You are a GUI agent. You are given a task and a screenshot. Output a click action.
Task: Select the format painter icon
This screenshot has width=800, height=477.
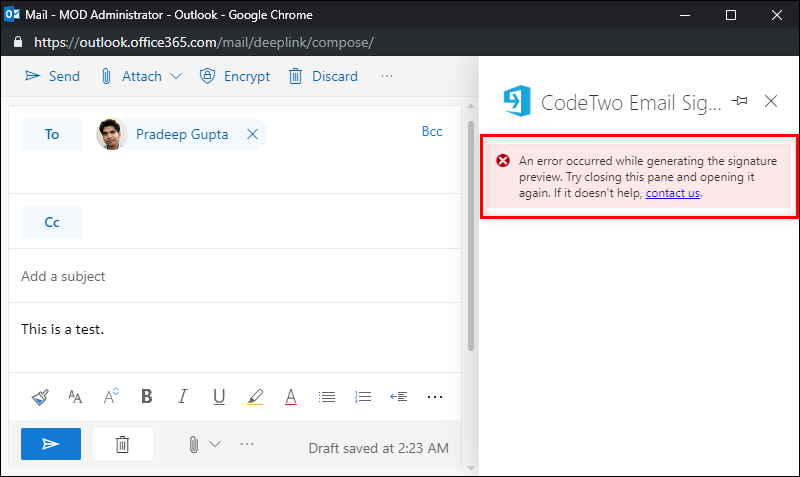pyautogui.click(x=40, y=397)
